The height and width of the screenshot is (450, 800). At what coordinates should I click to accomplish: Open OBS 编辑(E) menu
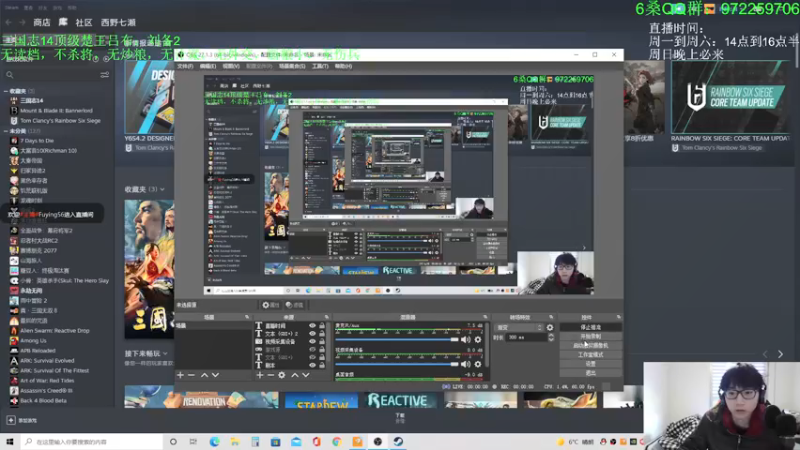208,66
